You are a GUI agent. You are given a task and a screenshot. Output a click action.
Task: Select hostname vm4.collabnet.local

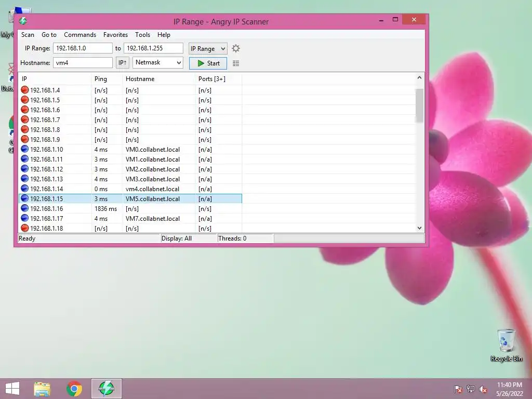click(x=152, y=189)
